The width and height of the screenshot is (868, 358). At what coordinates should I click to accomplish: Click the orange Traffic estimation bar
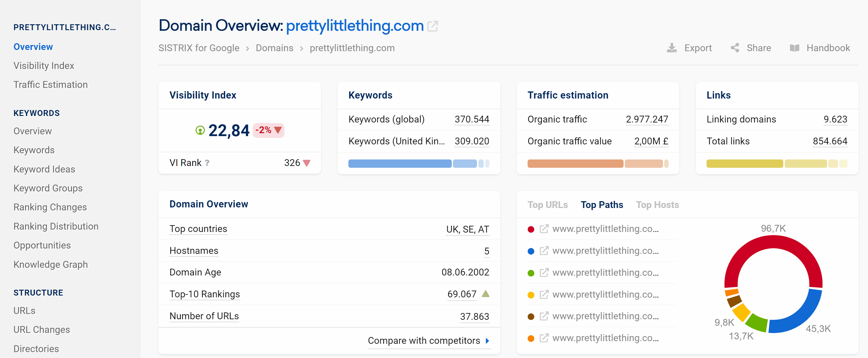click(x=598, y=164)
